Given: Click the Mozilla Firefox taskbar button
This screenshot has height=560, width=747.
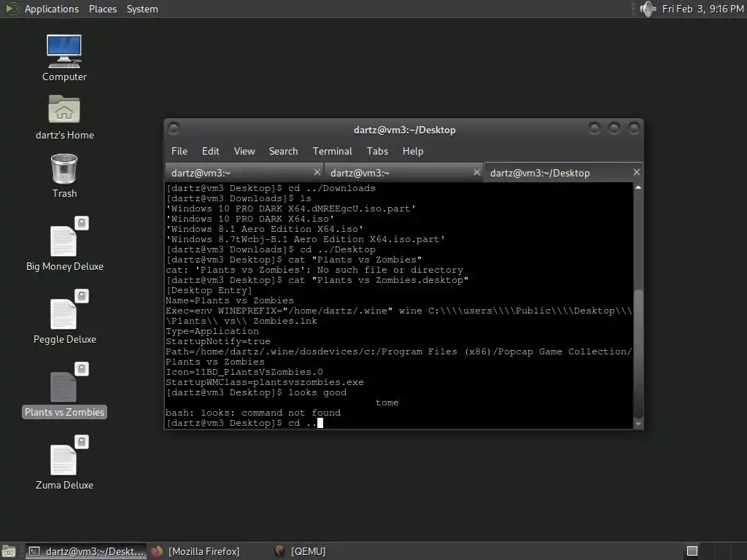Looking at the screenshot, I should [196, 551].
